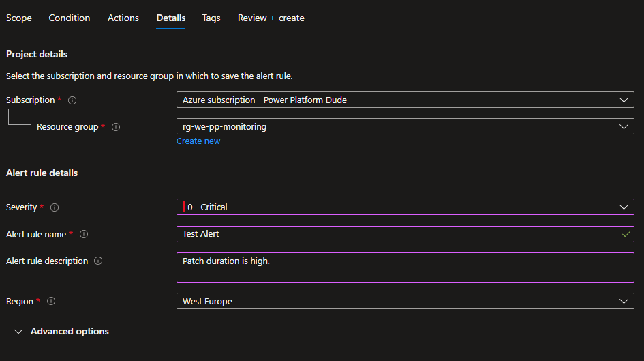Viewport: 644px width, 361px height.
Task: Open the Subscription dropdown
Action: click(x=405, y=100)
